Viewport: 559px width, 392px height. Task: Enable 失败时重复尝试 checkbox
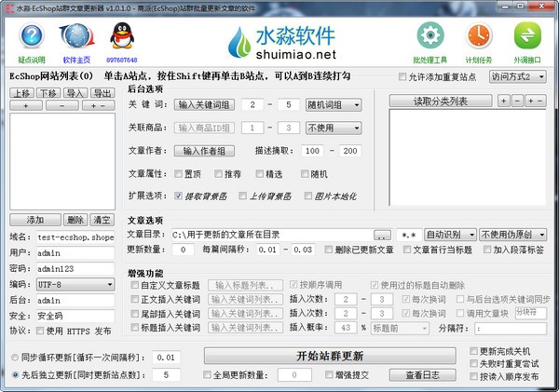473,363
